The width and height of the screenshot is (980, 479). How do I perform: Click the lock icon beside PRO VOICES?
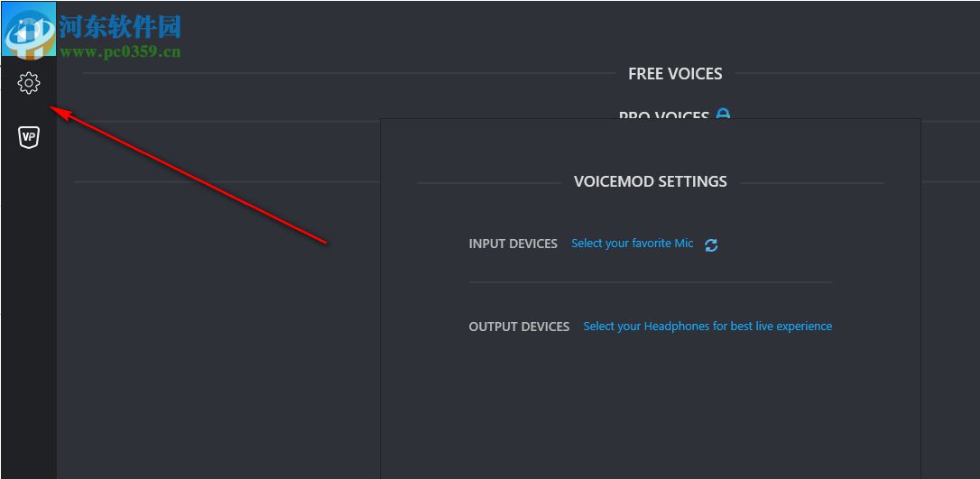(x=723, y=114)
